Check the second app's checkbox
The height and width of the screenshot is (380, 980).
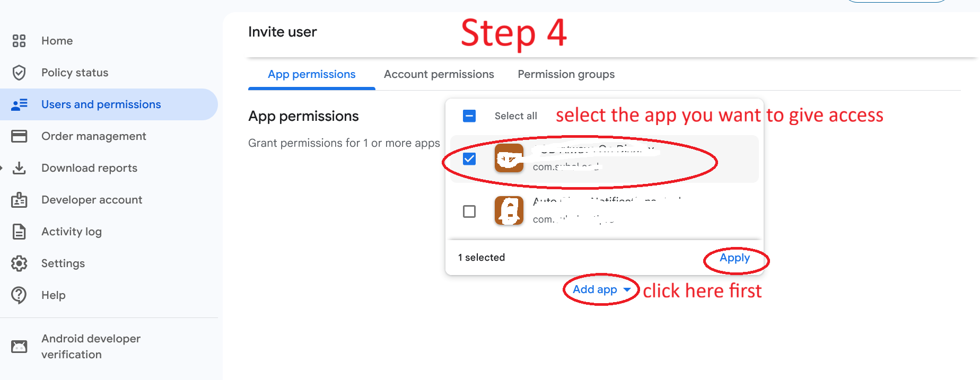(x=469, y=211)
